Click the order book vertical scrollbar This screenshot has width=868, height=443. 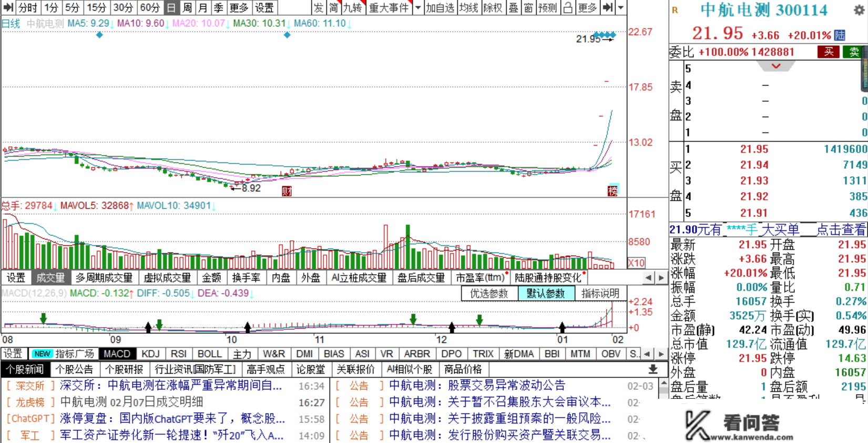[x=864, y=68]
